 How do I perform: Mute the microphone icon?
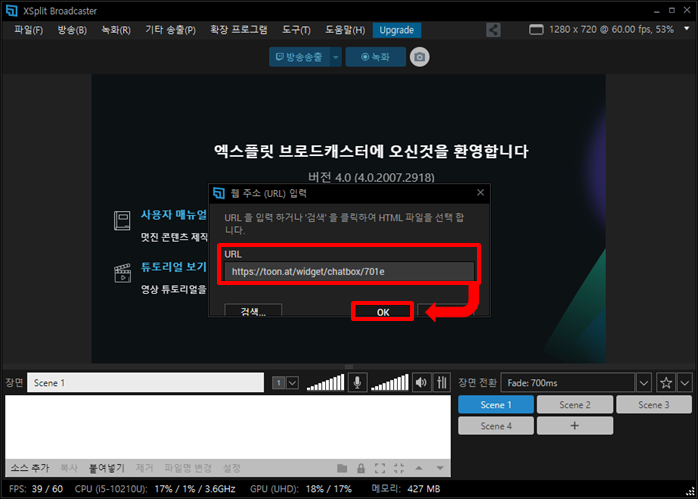coord(357,382)
